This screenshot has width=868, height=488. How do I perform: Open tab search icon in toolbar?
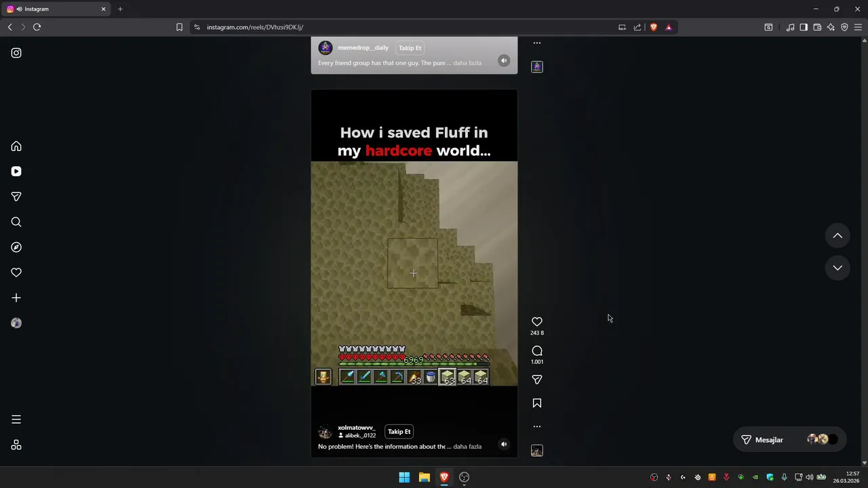[x=768, y=27]
